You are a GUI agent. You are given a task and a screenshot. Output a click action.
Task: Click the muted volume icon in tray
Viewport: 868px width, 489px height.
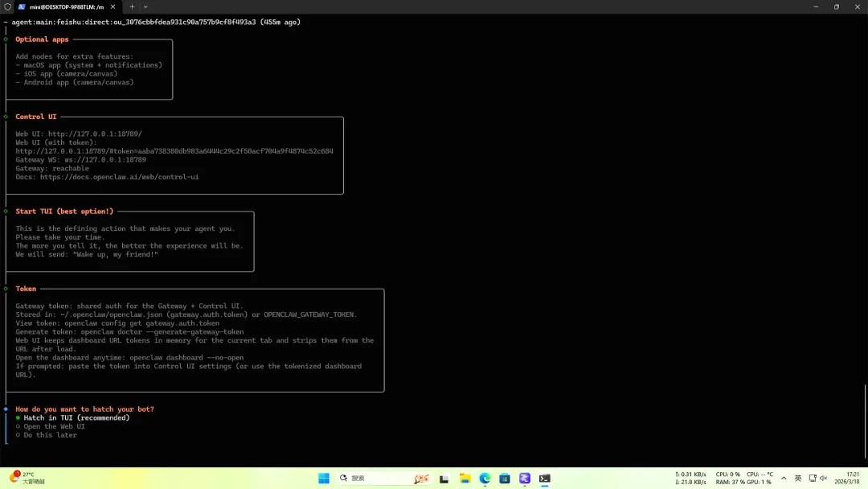[x=823, y=478]
